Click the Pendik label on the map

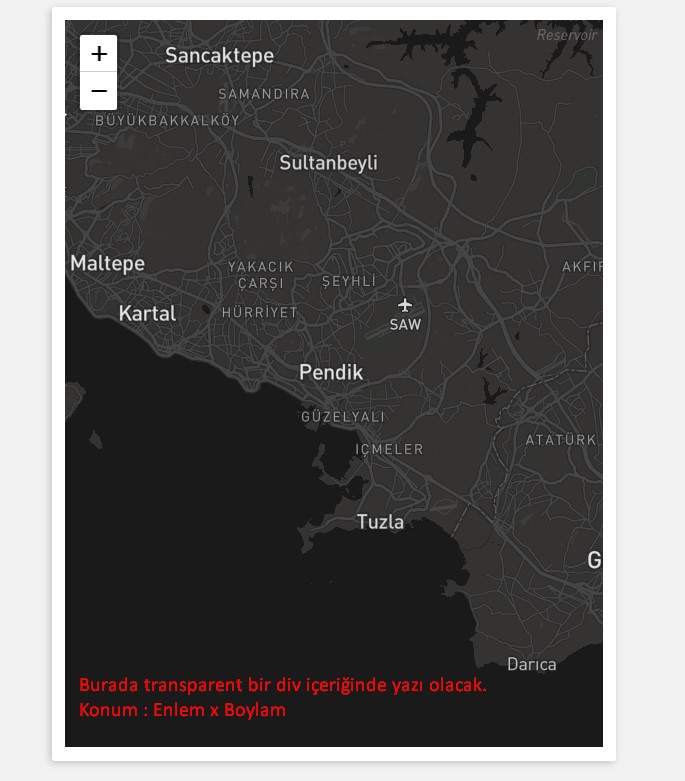[331, 372]
